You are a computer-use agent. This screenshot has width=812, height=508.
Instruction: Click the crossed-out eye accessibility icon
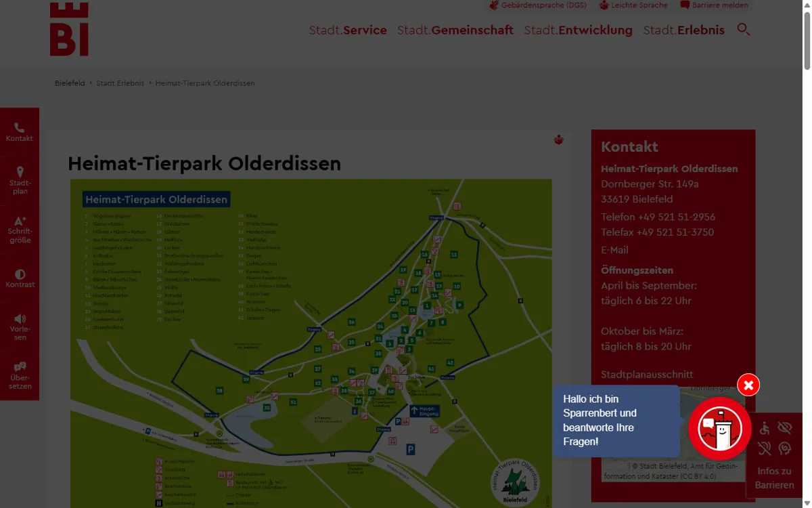click(785, 428)
